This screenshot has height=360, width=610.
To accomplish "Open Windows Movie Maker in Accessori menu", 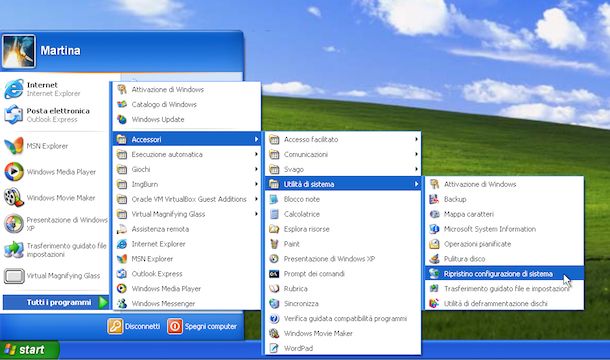I will 343,334.
